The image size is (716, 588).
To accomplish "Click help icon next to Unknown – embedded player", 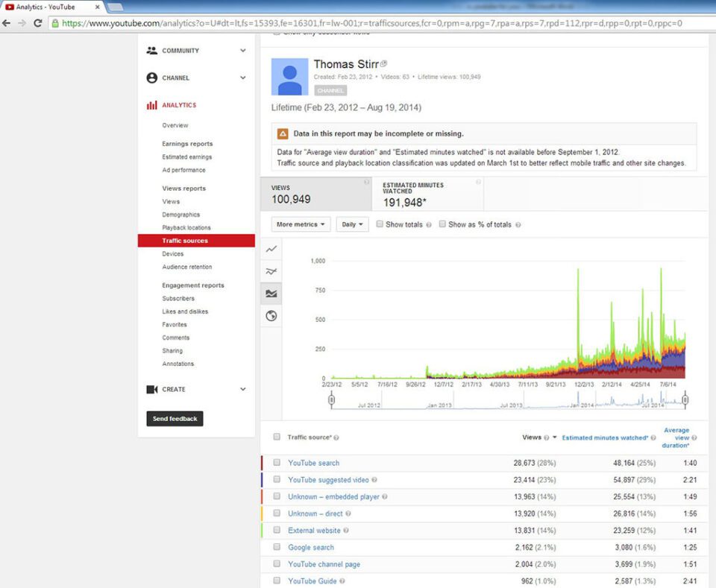I will tap(385, 497).
